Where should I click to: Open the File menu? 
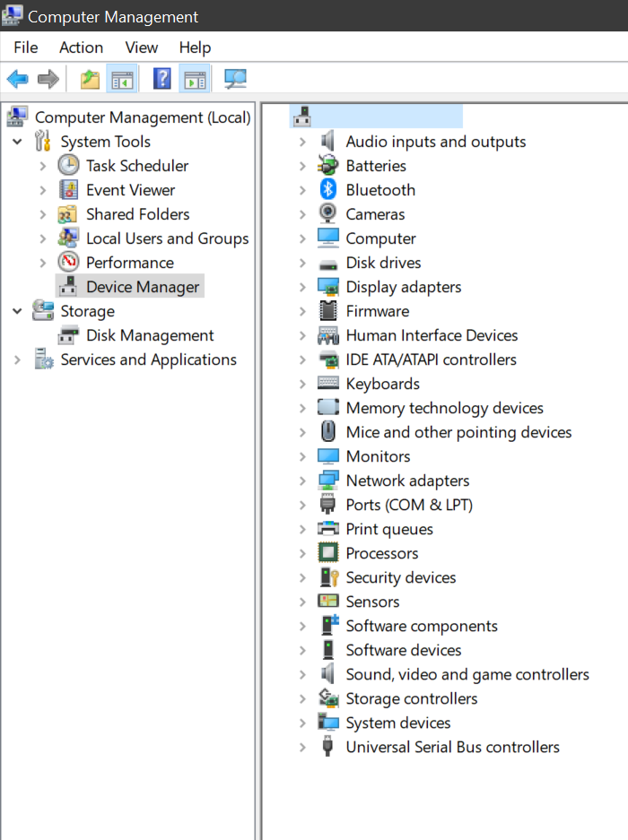pyautogui.click(x=26, y=48)
